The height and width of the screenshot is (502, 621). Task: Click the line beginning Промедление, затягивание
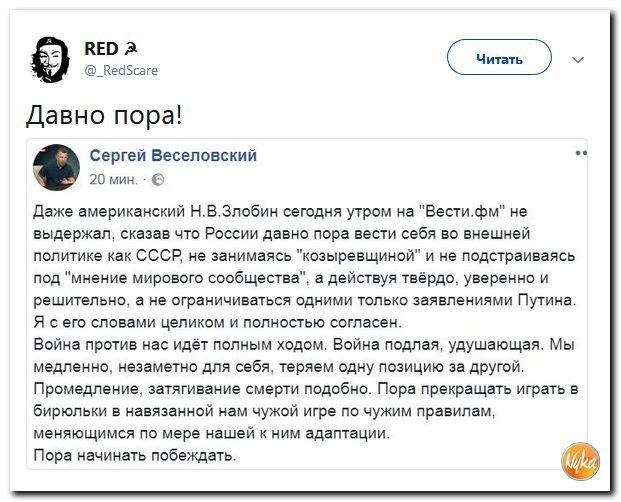pos(306,389)
